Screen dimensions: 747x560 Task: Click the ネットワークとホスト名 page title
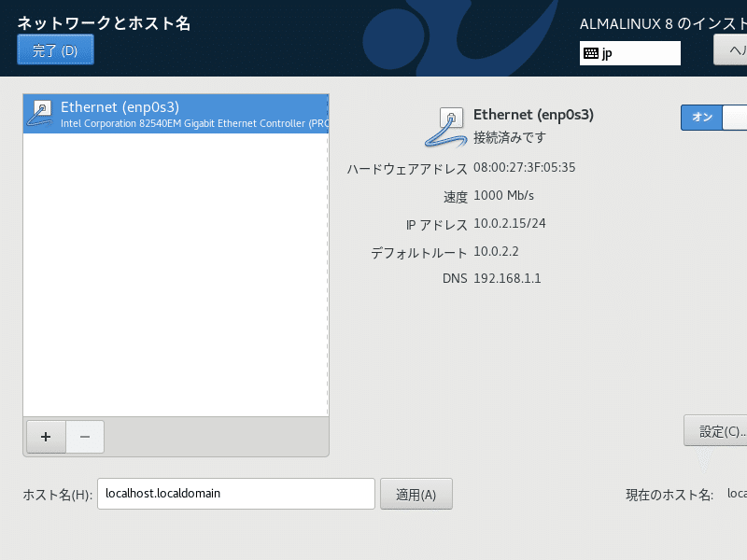(104, 22)
